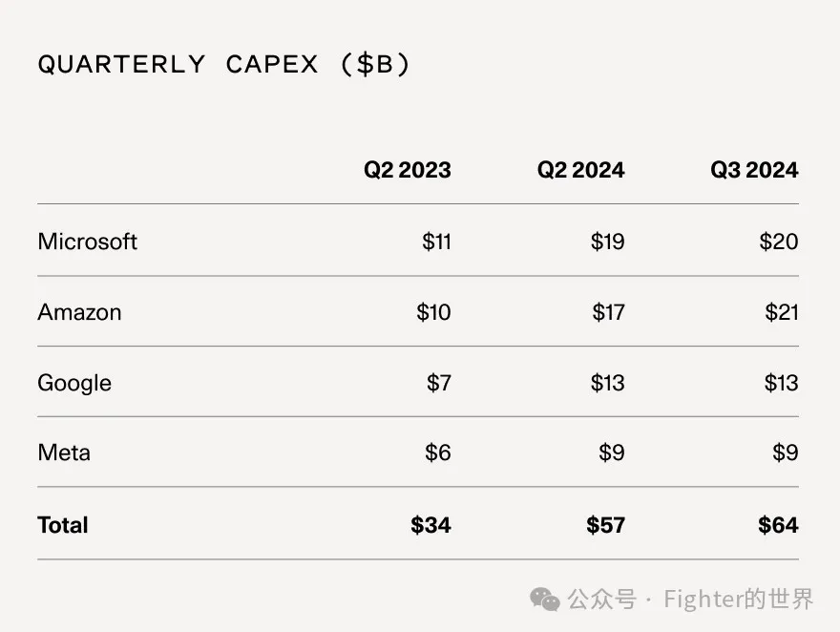Select the Q2 2023 column header
Screen dimensions: 840x632
coord(408,170)
